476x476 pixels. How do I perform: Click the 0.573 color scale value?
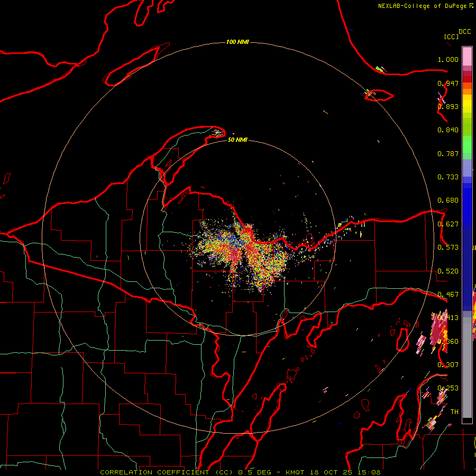(448, 248)
